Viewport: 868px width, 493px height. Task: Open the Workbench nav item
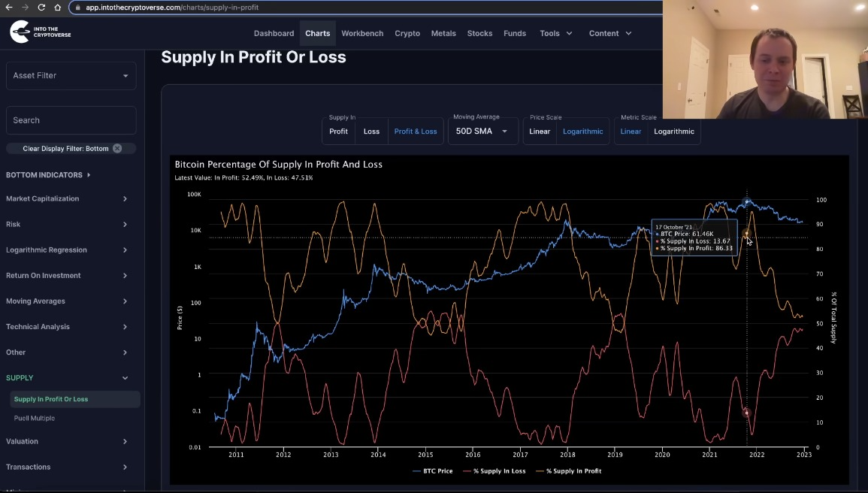(362, 33)
